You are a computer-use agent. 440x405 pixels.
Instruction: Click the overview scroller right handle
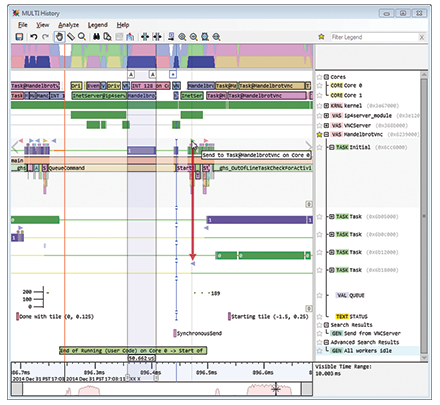pyautogui.click(x=307, y=389)
